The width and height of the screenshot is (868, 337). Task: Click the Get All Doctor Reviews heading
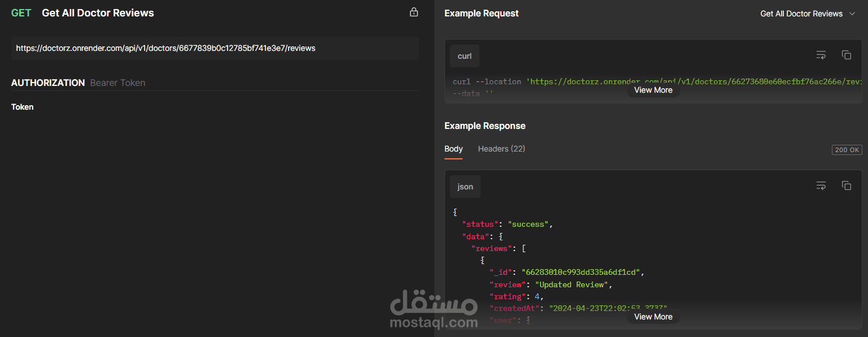click(98, 13)
